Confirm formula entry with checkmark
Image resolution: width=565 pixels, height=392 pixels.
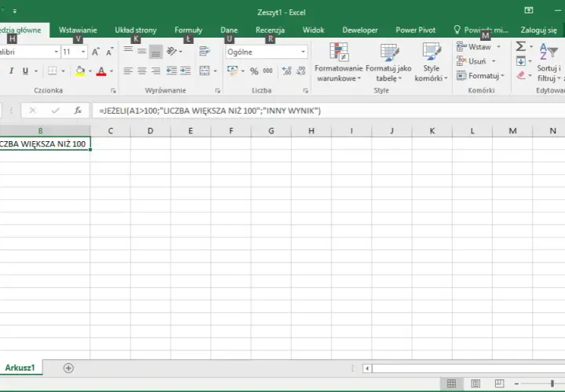[55, 111]
